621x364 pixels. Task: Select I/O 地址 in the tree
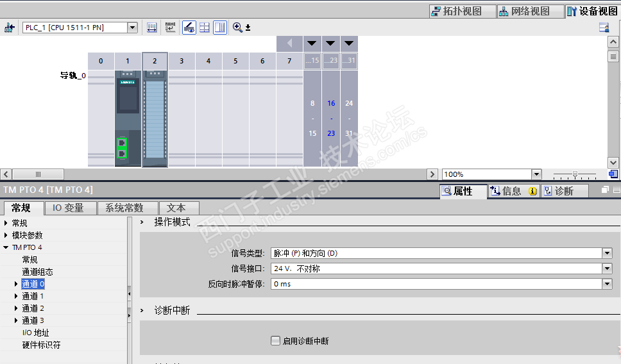click(x=36, y=333)
